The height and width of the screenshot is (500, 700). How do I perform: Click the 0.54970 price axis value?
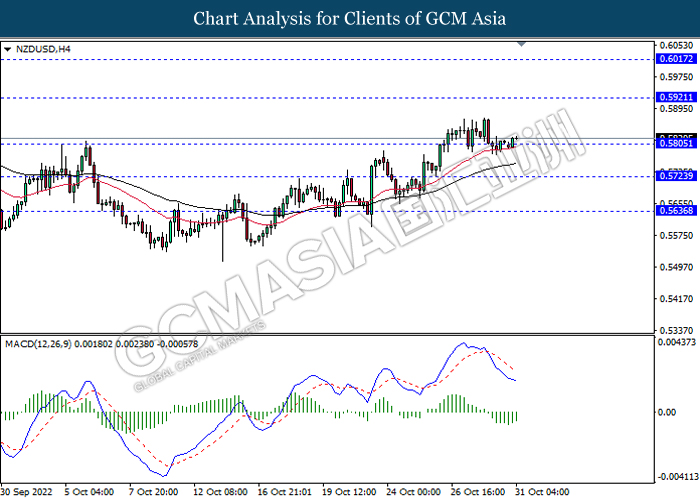pyautogui.click(x=676, y=267)
